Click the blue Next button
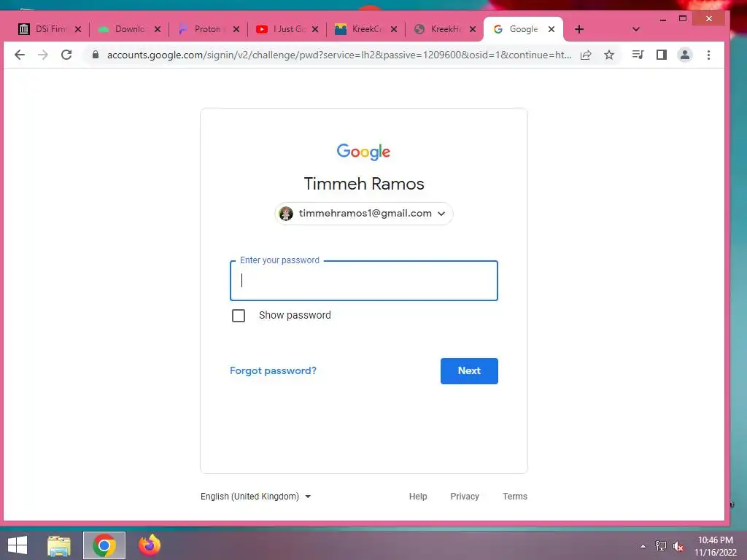 tap(469, 371)
